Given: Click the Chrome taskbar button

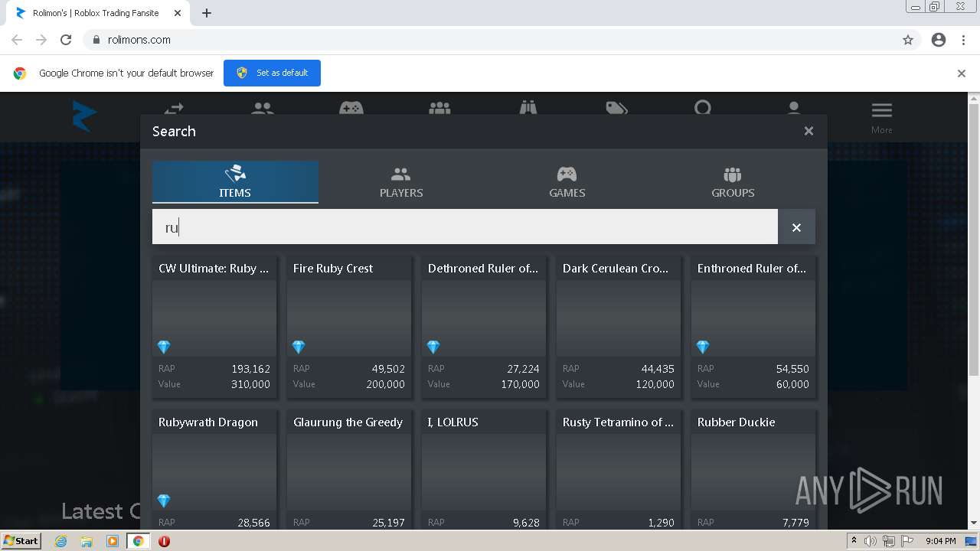Looking at the screenshot, I should (x=138, y=541).
